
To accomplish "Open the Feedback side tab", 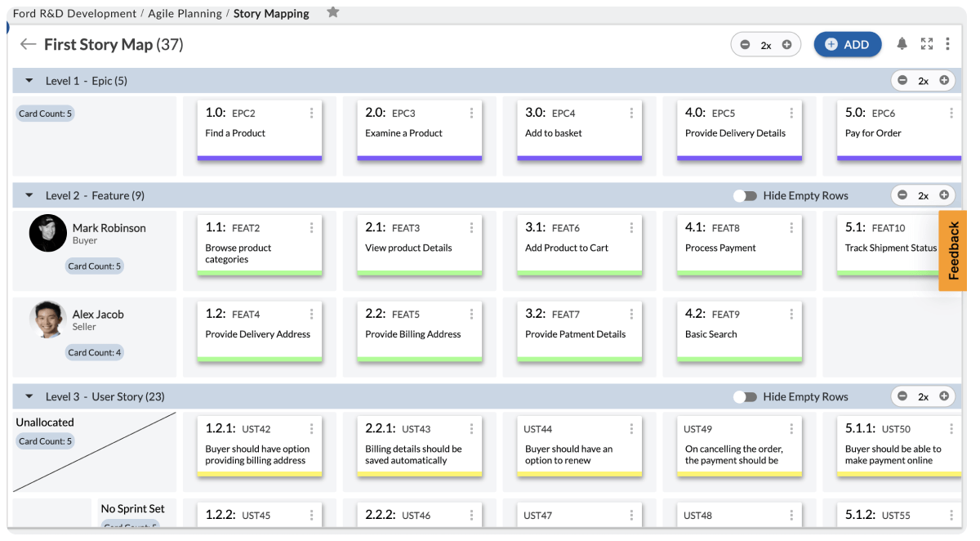I will [x=953, y=251].
